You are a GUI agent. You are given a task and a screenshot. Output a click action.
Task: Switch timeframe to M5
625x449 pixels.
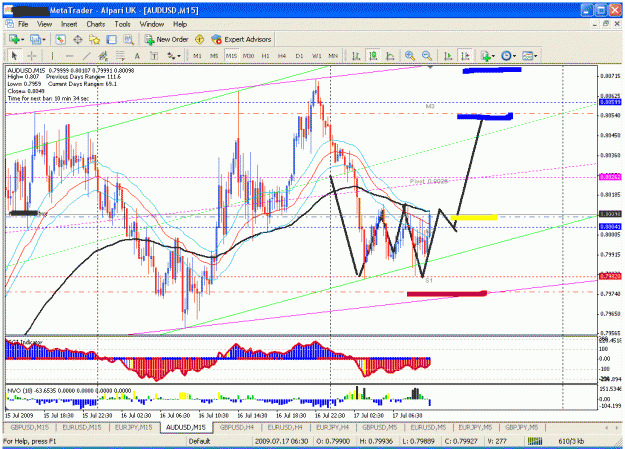214,56
